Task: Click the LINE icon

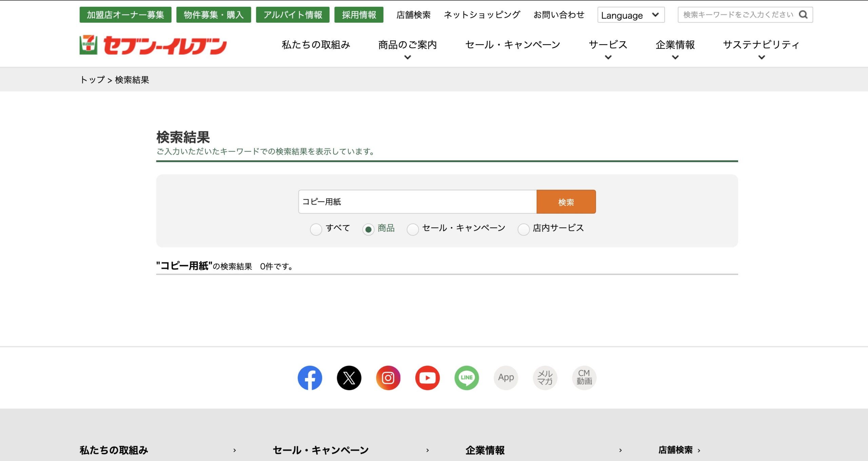Action: pos(467,378)
